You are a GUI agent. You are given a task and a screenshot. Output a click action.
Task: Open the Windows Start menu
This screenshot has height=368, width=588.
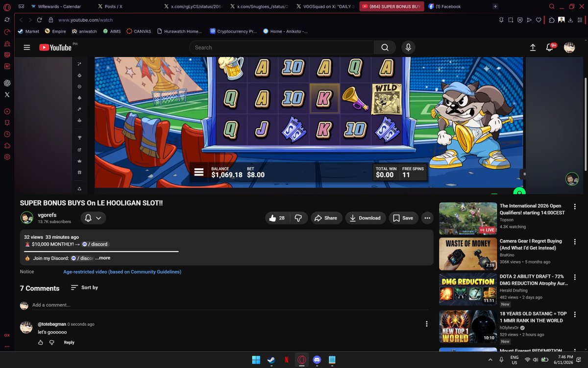pos(256,360)
